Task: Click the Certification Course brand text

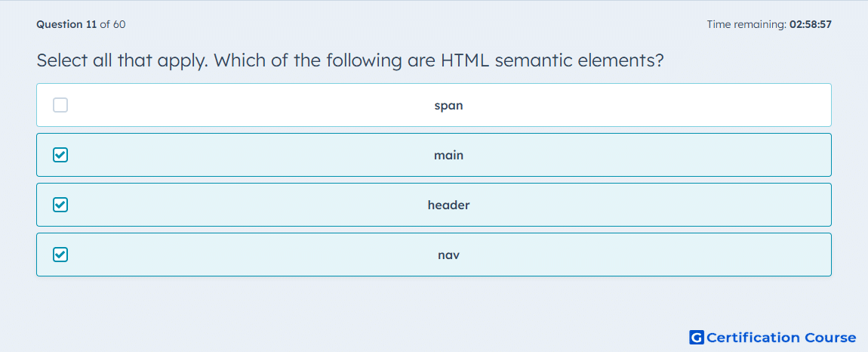Action: 781,338
